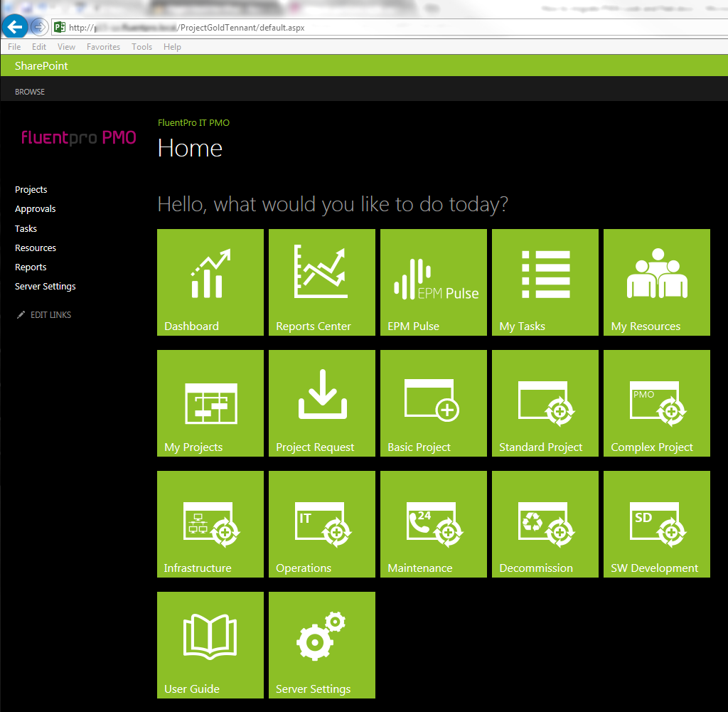This screenshot has height=712, width=728.
Task: Click the browser Forward arrow button
Action: 40,27
